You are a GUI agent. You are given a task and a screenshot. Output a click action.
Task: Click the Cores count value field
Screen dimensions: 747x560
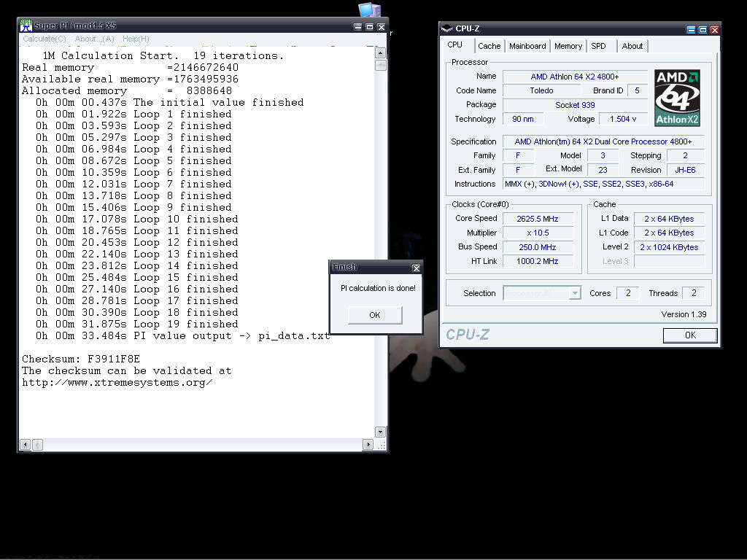pyautogui.click(x=628, y=293)
